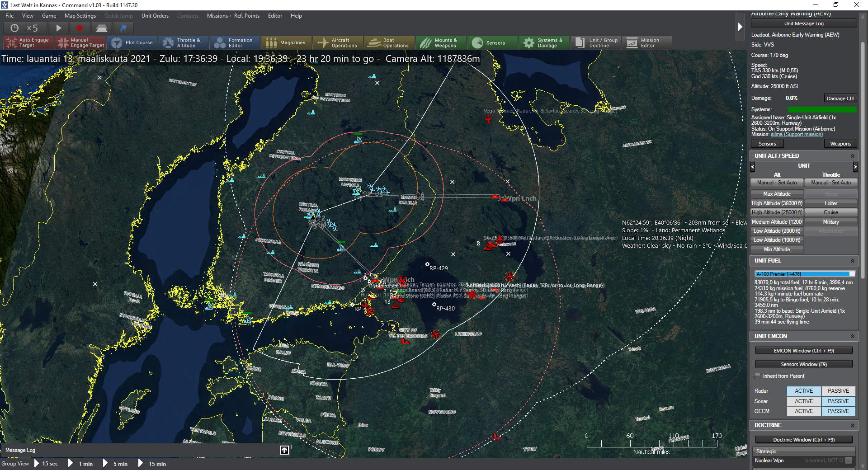
Task: Open Aircraft Operations from the toolbar
Action: pyautogui.click(x=323, y=43)
